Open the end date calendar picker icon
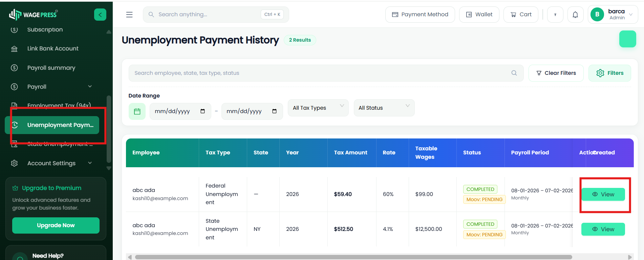Viewport: 644px width, 260px height. pyautogui.click(x=274, y=111)
